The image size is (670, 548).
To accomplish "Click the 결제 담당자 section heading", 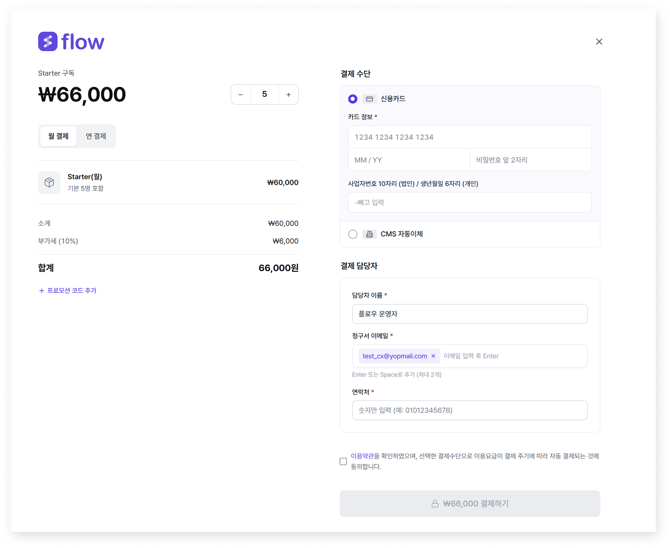I will point(359,266).
